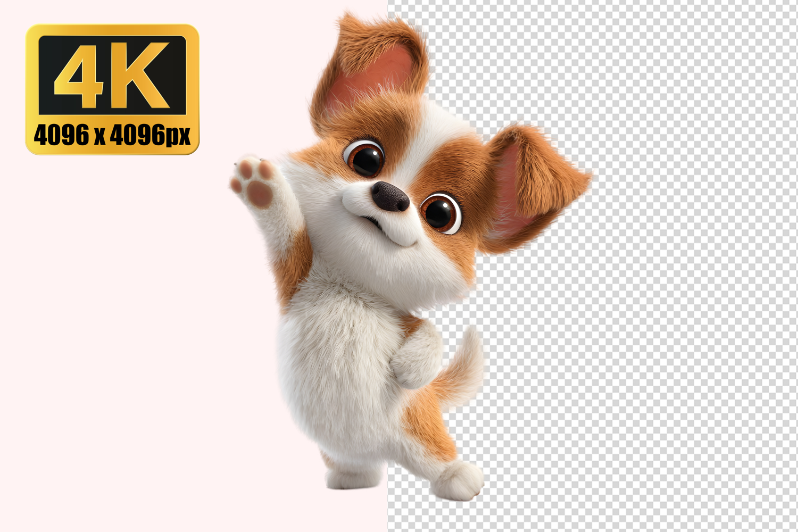The image size is (798, 532).
Task: Click the transparent checkerboard background area
Action: 665,346
